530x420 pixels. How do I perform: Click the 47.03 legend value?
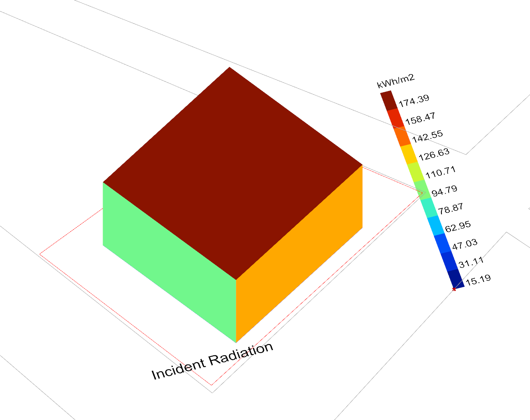click(465, 244)
